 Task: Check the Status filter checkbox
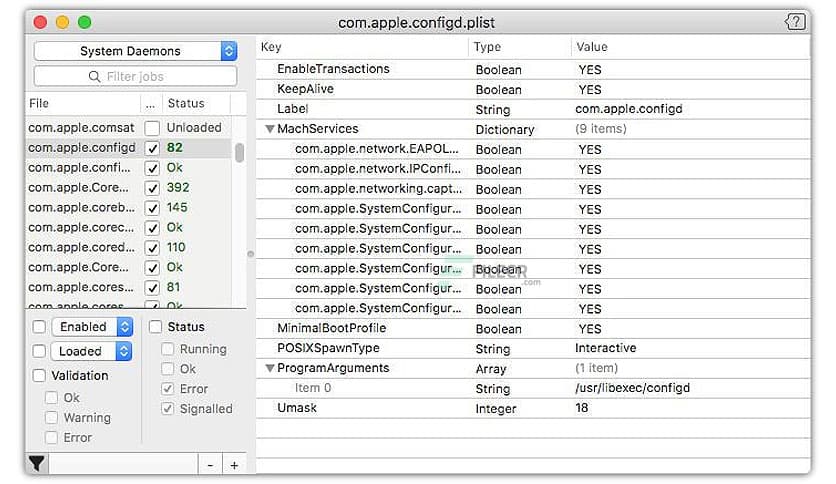[x=155, y=327]
